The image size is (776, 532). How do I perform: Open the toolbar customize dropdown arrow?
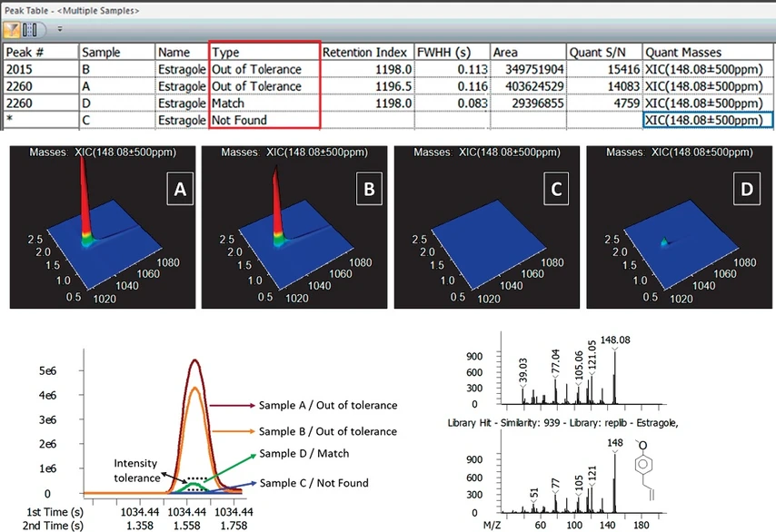[59, 29]
